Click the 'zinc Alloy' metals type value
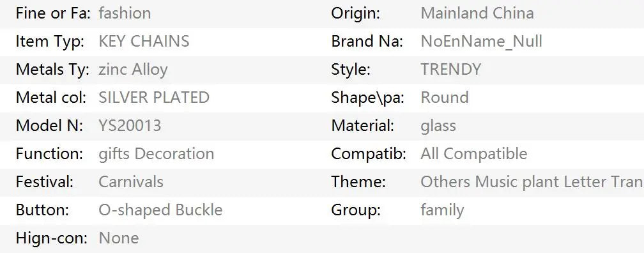The height and width of the screenshot is (253, 644). (x=133, y=70)
